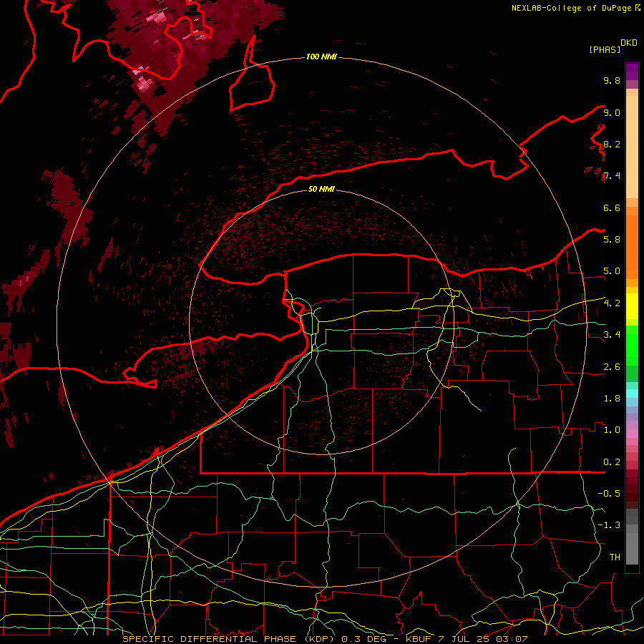Click the 4.2 value on the color scale
Screen dimensions: 644x644
coord(612,303)
